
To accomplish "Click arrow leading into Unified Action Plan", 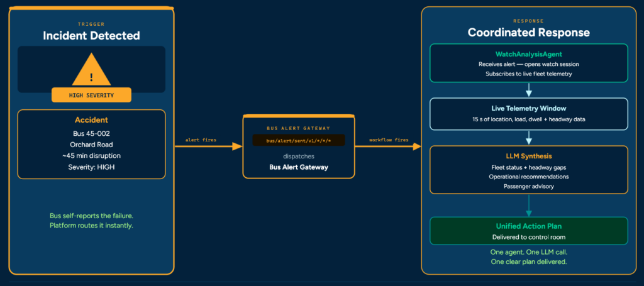I will (x=529, y=206).
